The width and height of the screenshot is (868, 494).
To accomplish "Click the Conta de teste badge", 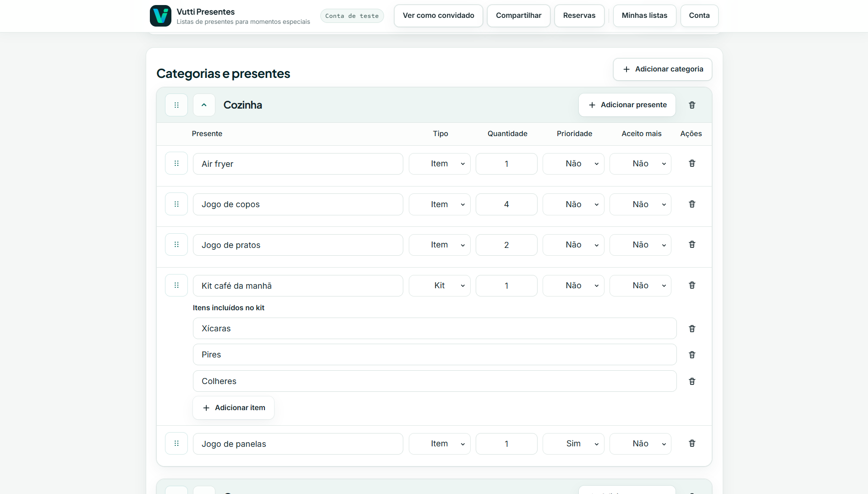I will click(x=352, y=16).
